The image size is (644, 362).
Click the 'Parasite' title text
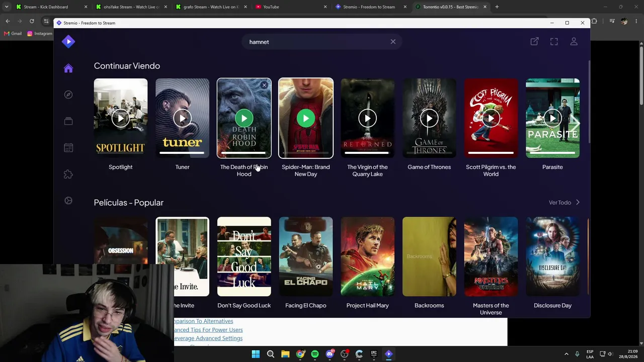pyautogui.click(x=552, y=167)
